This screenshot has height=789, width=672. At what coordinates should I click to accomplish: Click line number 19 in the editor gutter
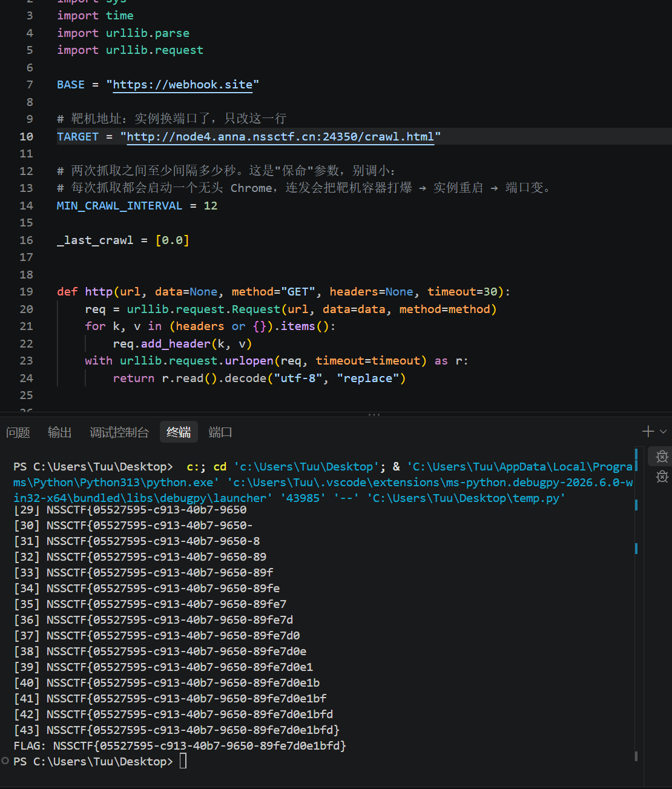pos(26,292)
